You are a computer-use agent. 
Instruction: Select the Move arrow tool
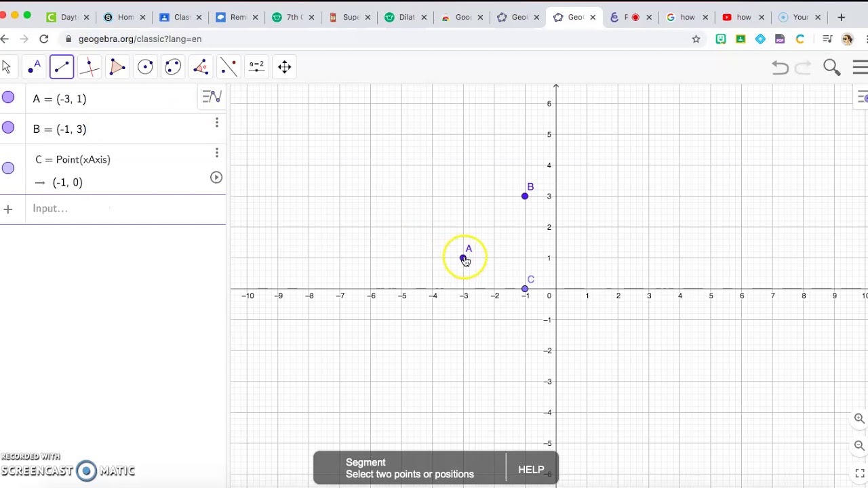pos(7,66)
